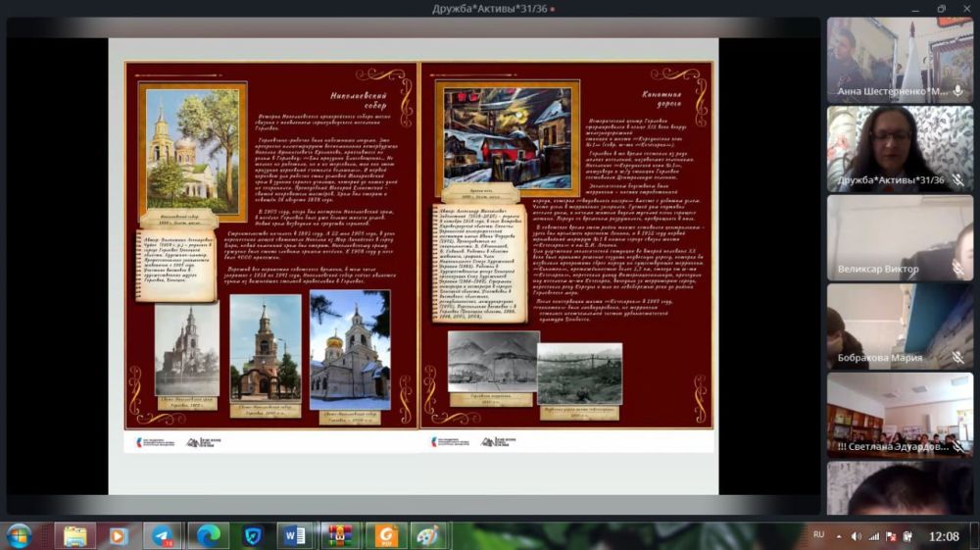This screenshot has height=550, width=980.
Task: Click the old cable road landscape photo
Action: (x=579, y=374)
